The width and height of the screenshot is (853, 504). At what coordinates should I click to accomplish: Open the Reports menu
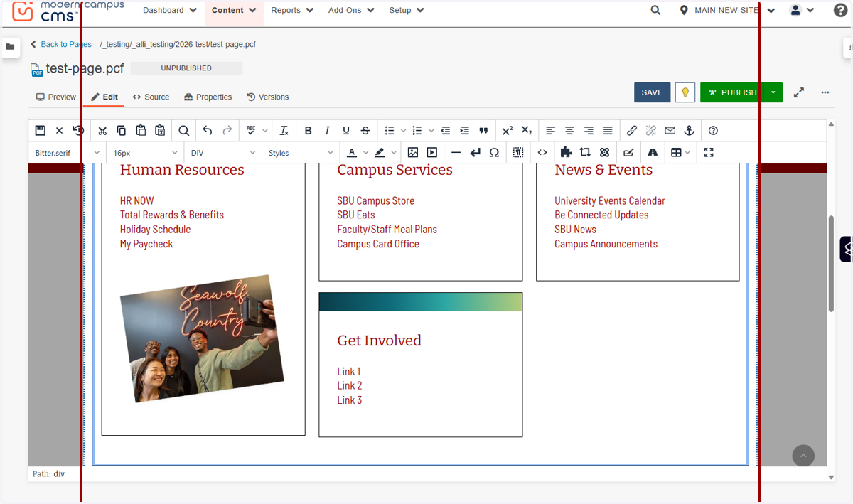pyautogui.click(x=291, y=11)
